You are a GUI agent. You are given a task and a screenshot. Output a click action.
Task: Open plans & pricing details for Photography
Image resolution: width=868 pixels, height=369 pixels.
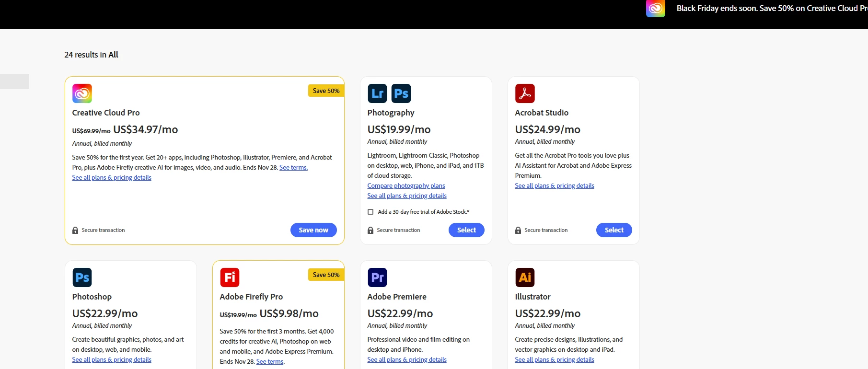(407, 196)
